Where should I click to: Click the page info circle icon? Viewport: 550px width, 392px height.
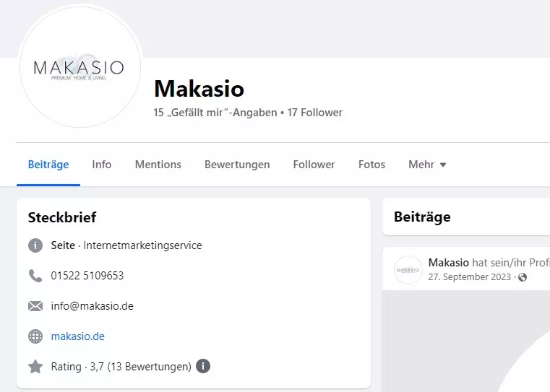[35, 245]
